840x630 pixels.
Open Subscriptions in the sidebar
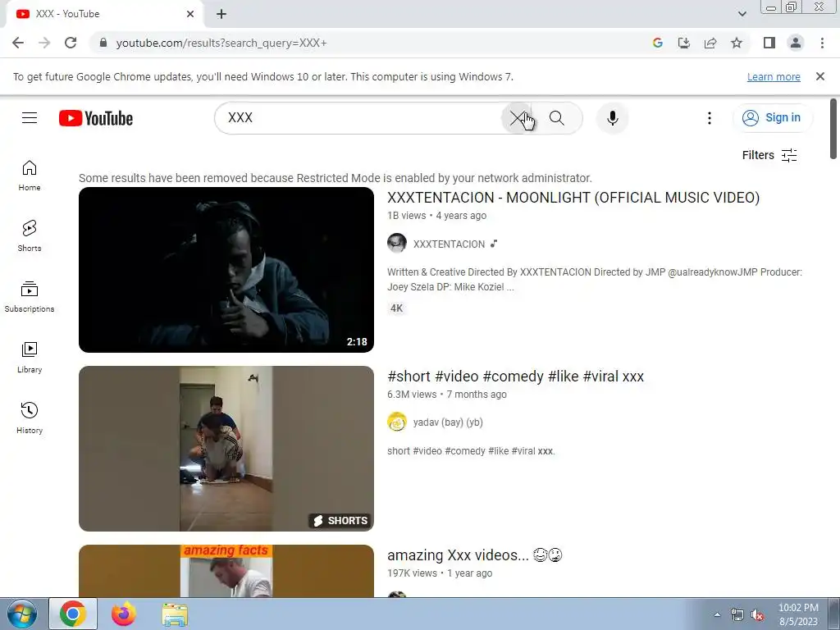coord(30,297)
